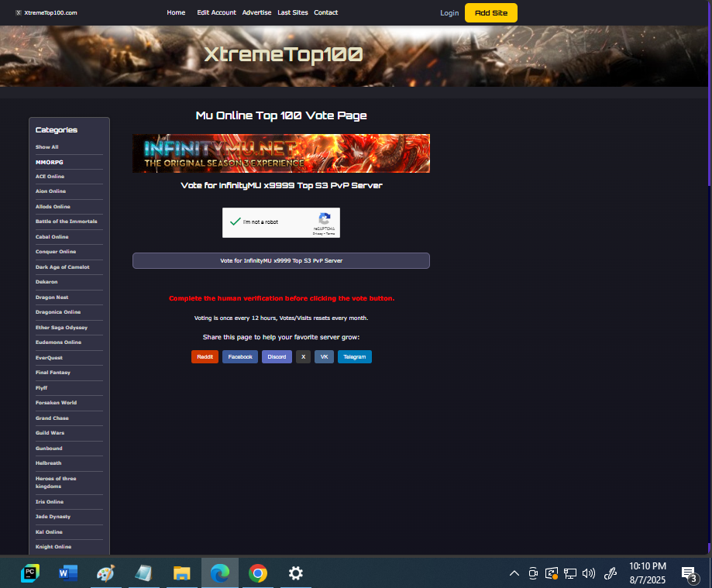Open the notification center icon
Screen dimensions: 712x588
689,574
